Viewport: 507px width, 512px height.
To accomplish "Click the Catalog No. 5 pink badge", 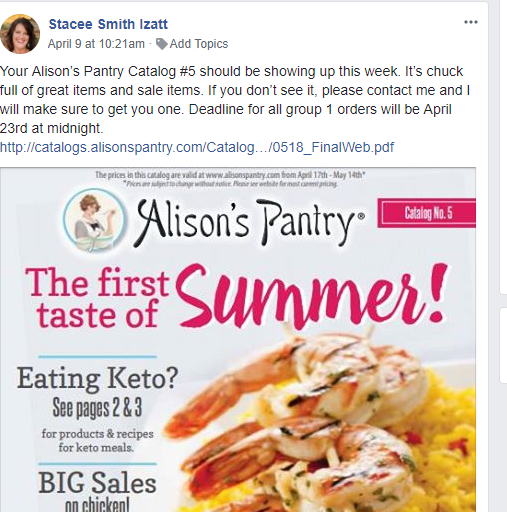I will click(x=426, y=213).
